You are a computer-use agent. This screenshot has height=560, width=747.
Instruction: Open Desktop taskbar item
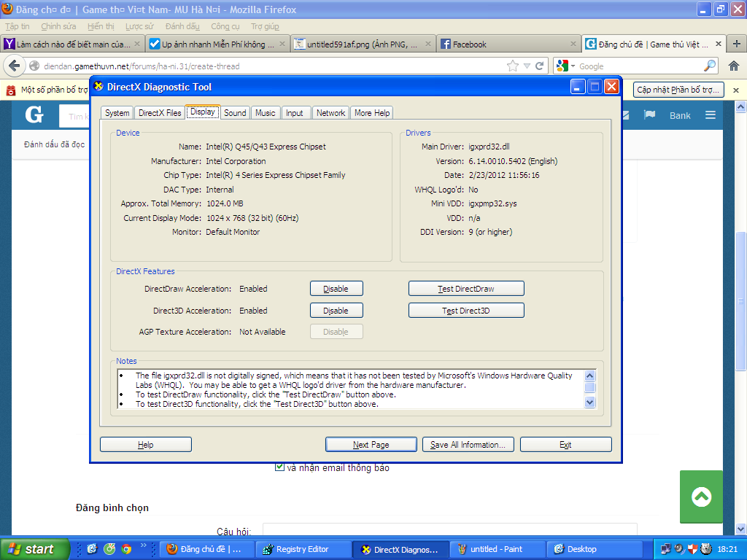pos(594,549)
